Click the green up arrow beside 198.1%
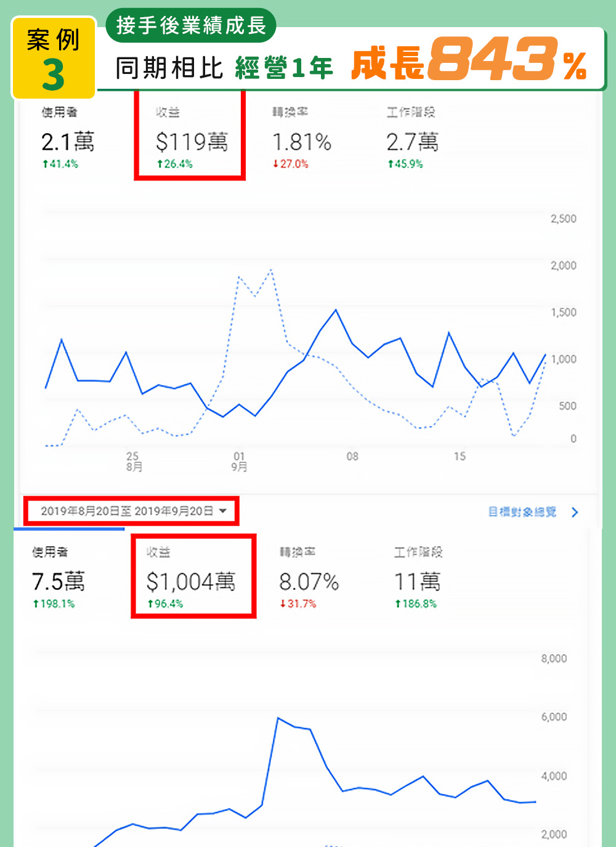 [x=36, y=604]
